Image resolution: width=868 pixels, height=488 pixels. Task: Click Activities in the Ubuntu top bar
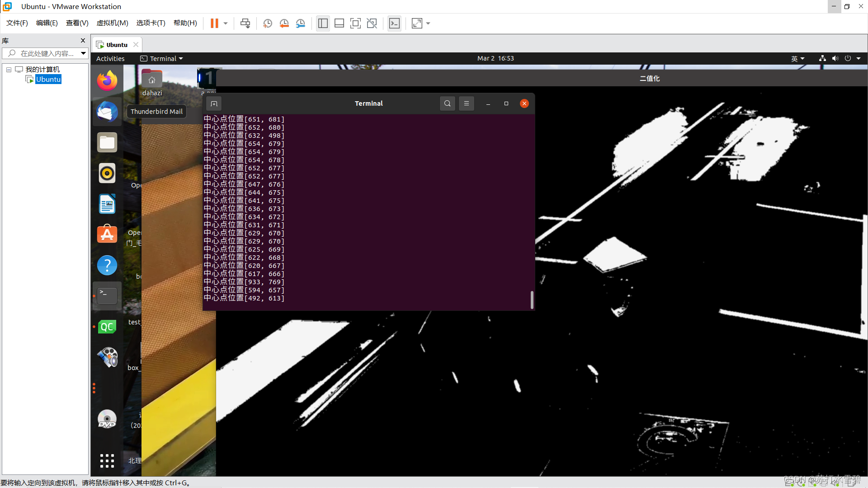(x=110, y=59)
